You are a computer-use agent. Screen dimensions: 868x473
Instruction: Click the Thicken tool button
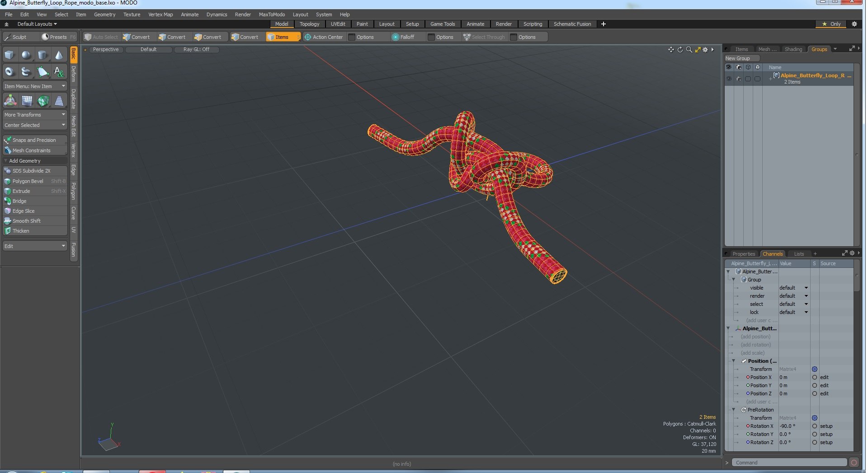coord(35,231)
